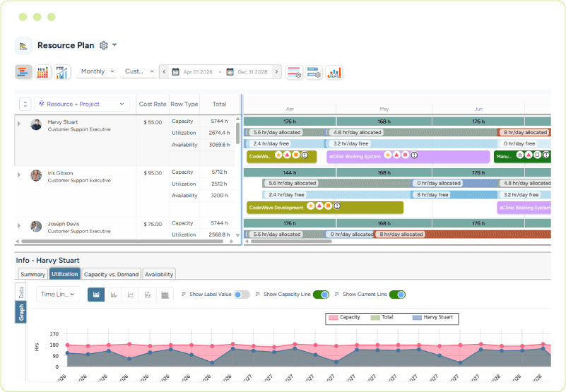Click the exclamation icon on eClinic Booking System bar
This screenshot has width=566, height=392.
point(414,155)
